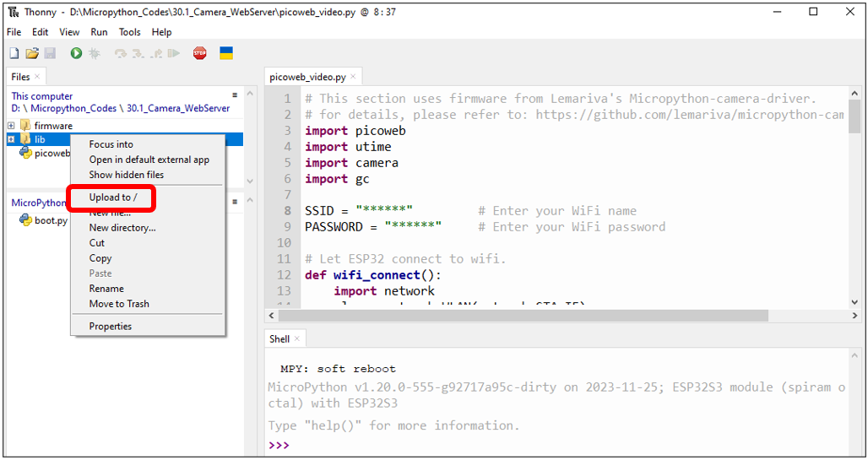
Task: Close the picoweb_video.py tab
Action: pos(353,77)
